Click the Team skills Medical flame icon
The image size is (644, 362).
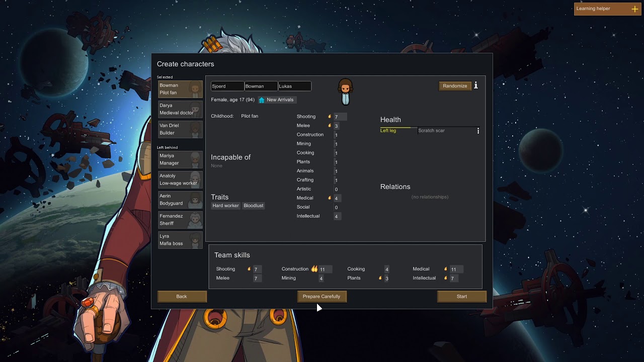(446, 269)
